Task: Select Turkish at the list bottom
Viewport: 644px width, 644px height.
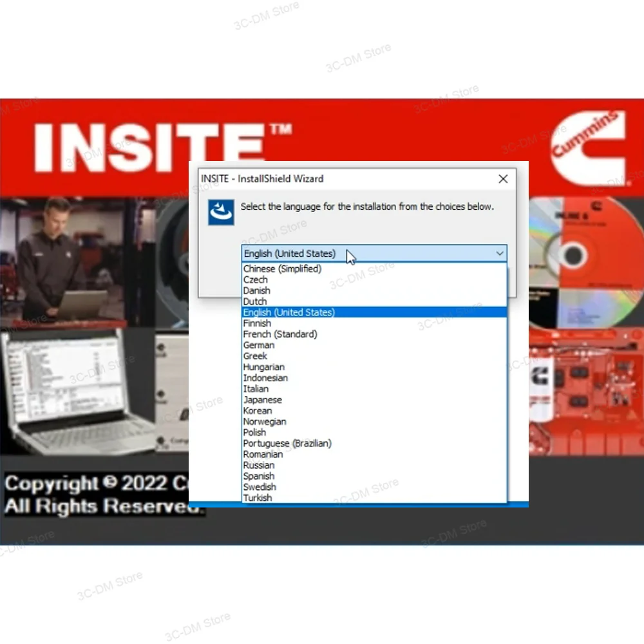Action: click(374, 498)
